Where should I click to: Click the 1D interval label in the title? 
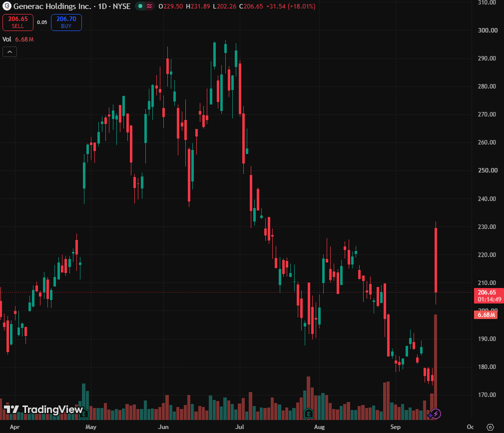[102, 6]
